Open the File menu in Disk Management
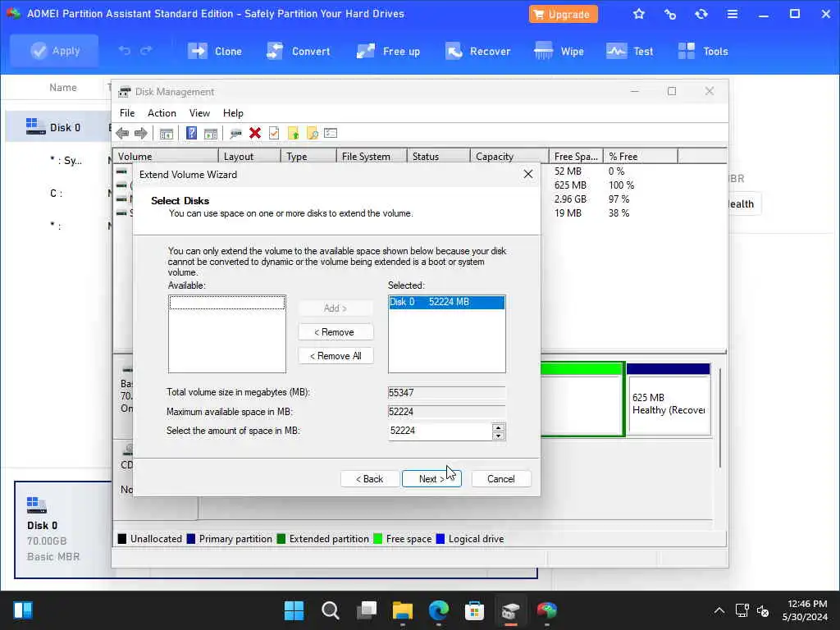This screenshot has height=630, width=840. (127, 113)
